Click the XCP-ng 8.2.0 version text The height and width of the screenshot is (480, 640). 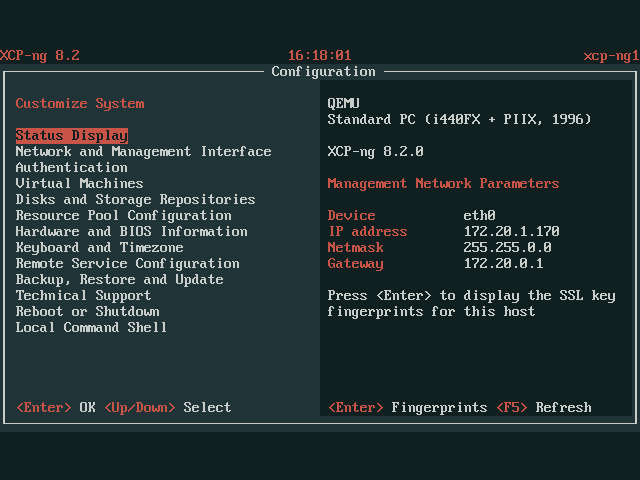click(375, 151)
